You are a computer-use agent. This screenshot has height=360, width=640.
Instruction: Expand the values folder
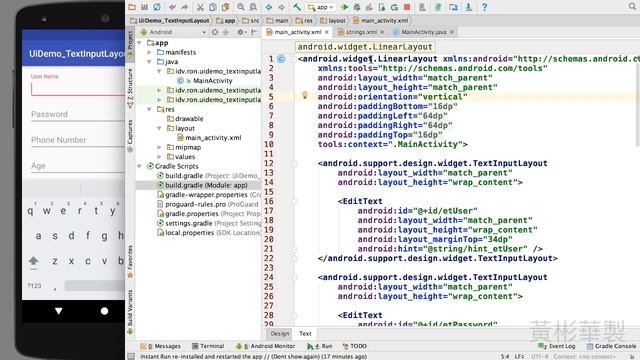point(160,157)
